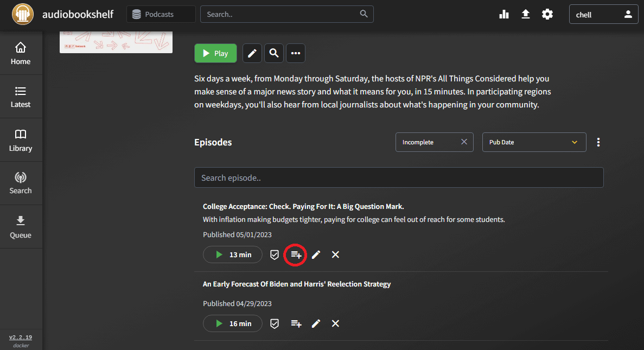Open the chell account dropdown

tap(603, 14)
